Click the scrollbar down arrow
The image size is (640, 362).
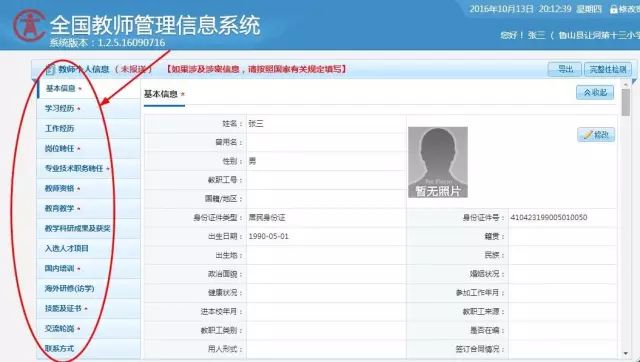tap(626, 354)
